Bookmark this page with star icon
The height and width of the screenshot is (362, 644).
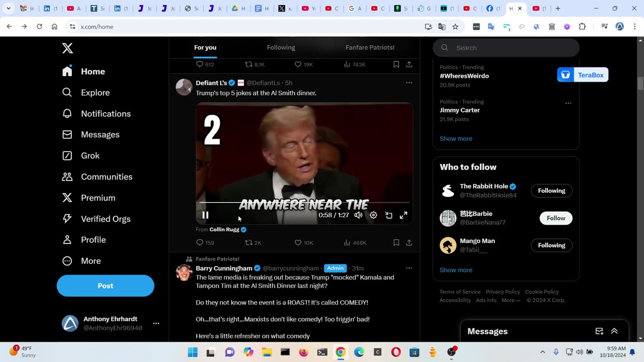pos(455,27)
